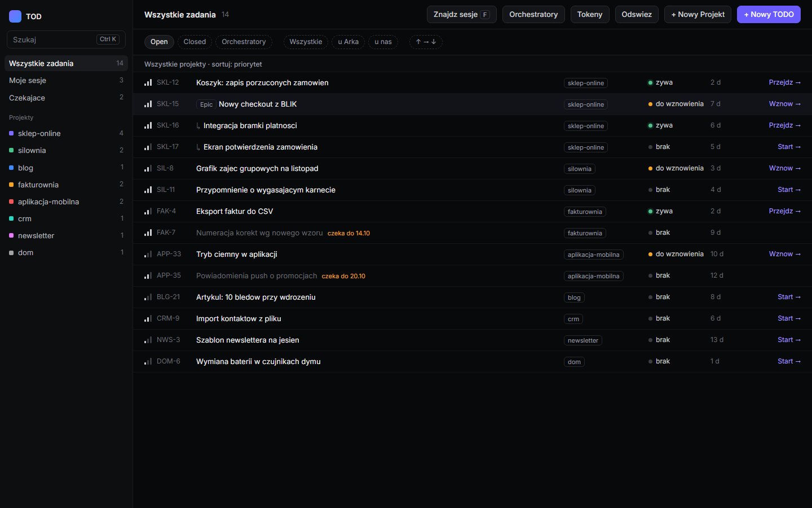Screen dimensions: 812x508
Task: Filter tasks by u Arka
Action: pyautogui.click(x=348, y=42)
